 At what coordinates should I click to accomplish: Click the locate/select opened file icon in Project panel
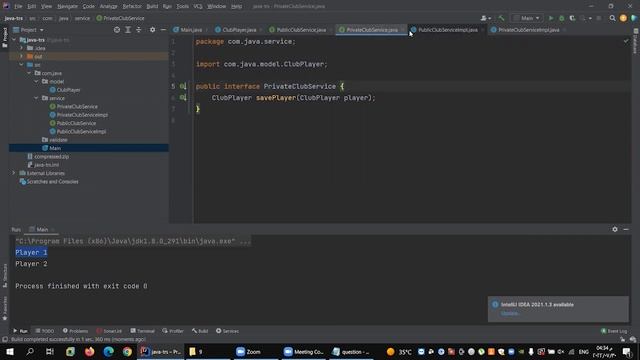[117, 30]
